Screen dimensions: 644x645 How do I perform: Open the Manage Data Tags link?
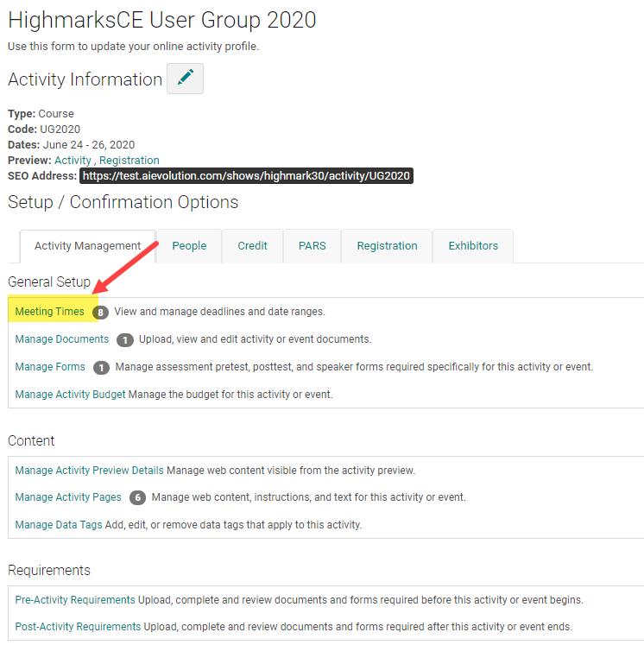(x=59, y=525)
